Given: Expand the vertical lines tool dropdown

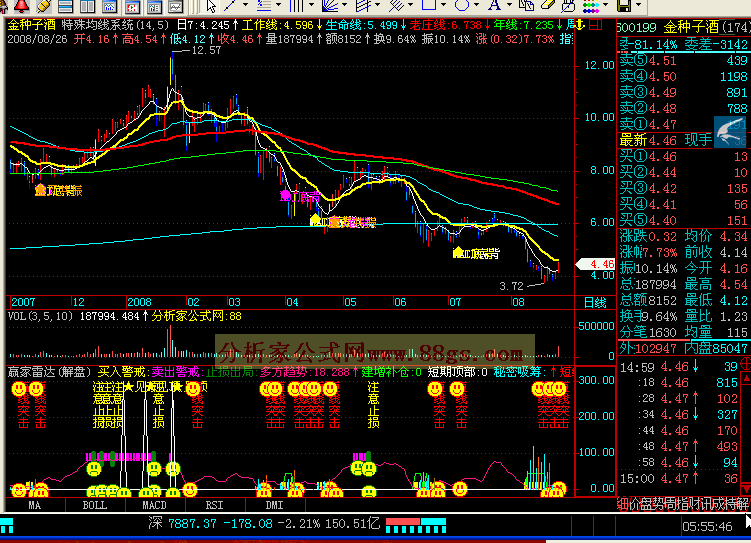Looking at the screenshot, I should click(x=311, y=5).
